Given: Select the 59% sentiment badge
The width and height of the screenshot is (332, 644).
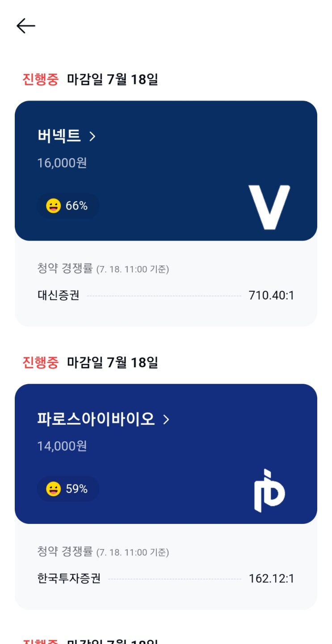Looking at the screenshot, I should (68, 489).
